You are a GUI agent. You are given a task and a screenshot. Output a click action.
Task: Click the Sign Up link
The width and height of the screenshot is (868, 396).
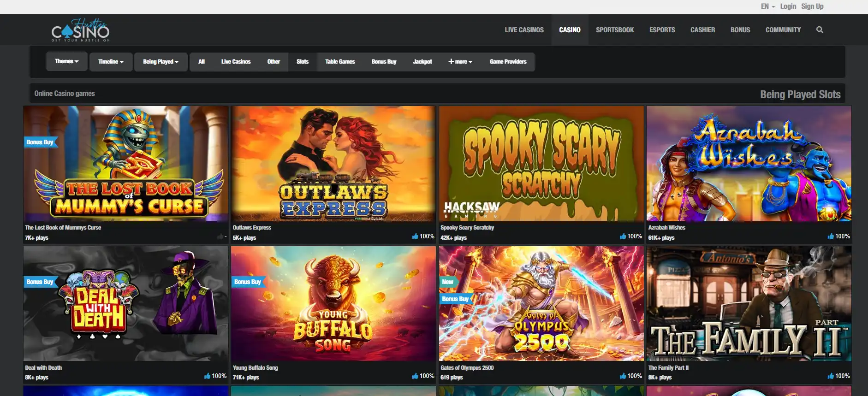coord(812,6)
